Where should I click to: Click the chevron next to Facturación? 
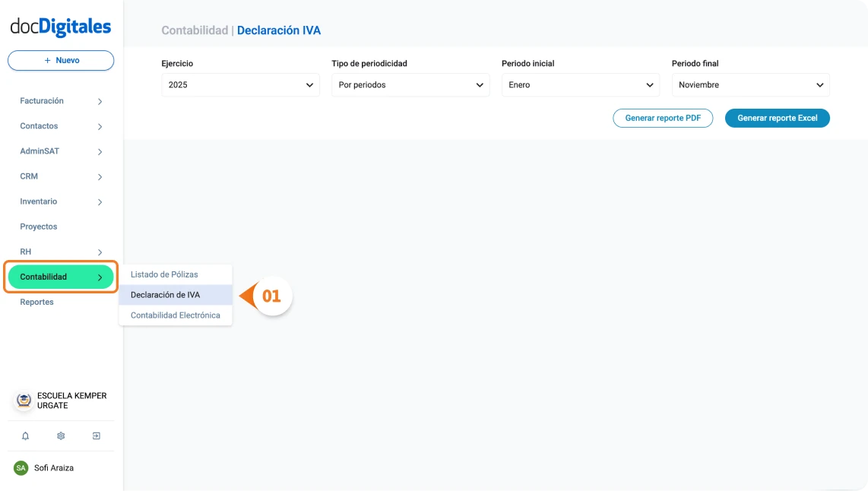click(x=100, y=100)
